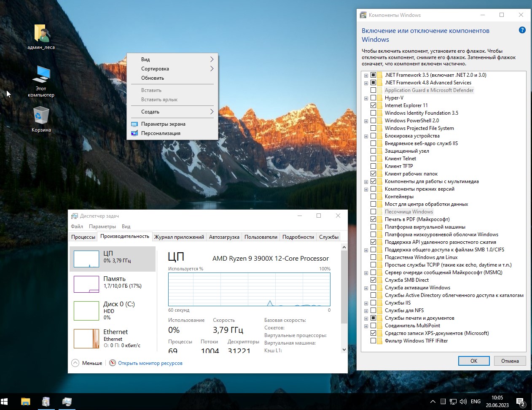Screen dimensions: 532x410
Task: Select 'Персонализация' from the context menu
Action: pos(161,133)
